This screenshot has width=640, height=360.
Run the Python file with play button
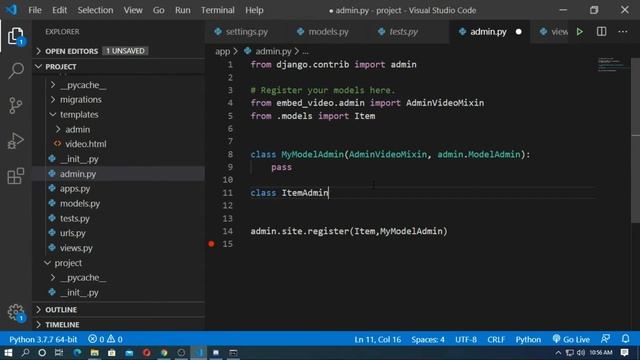[x=579, y=32]
